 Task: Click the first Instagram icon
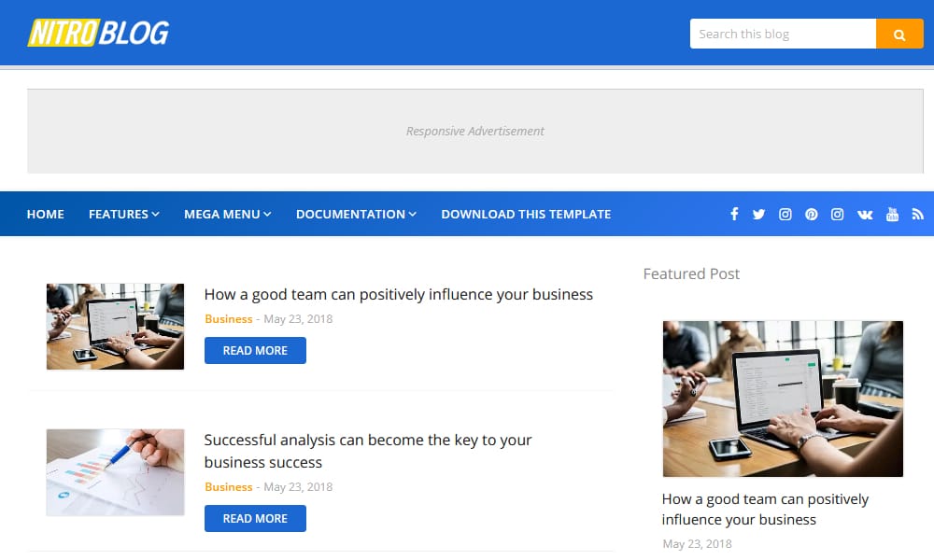tap(785, 214)
